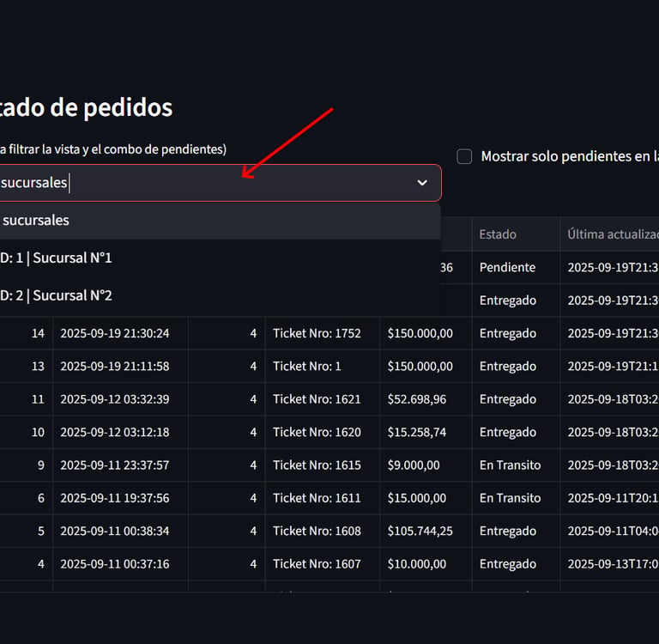
Task: Select the Pendiente status cell
Action: (516, 268)
